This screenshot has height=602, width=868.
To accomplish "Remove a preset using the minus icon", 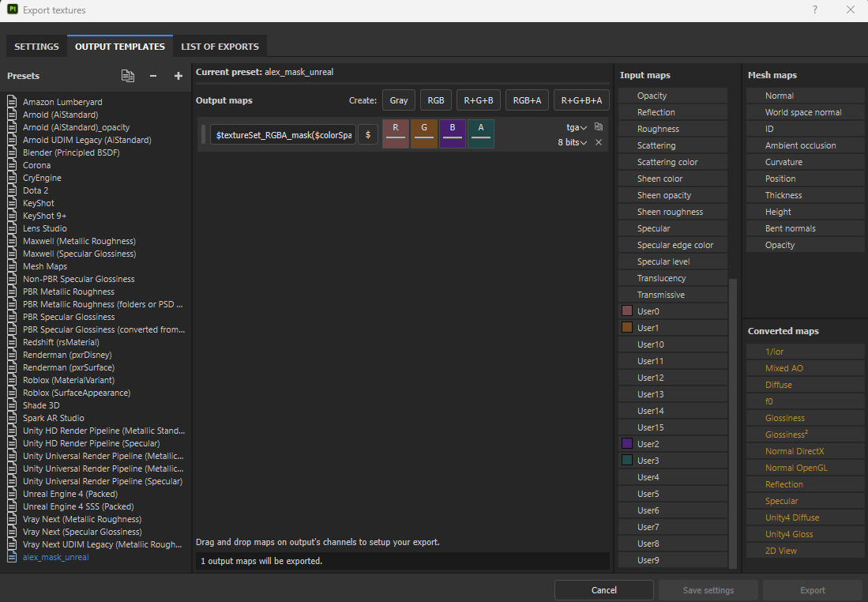I will (x=152, y=76).
